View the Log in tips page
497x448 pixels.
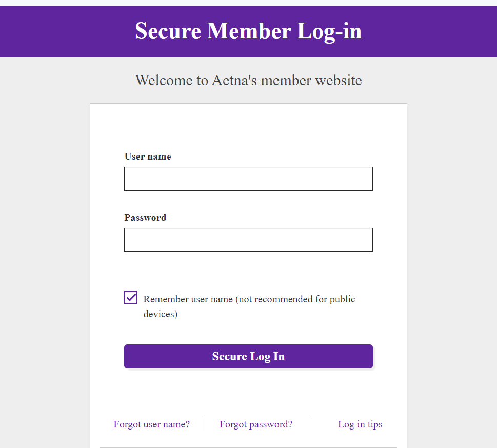(x=360, y=424)
